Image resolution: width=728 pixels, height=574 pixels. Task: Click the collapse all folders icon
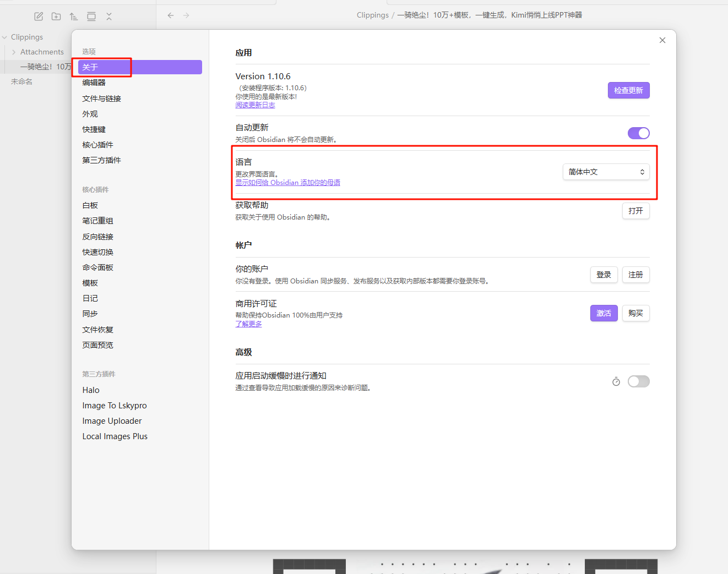tap(109, 17)
